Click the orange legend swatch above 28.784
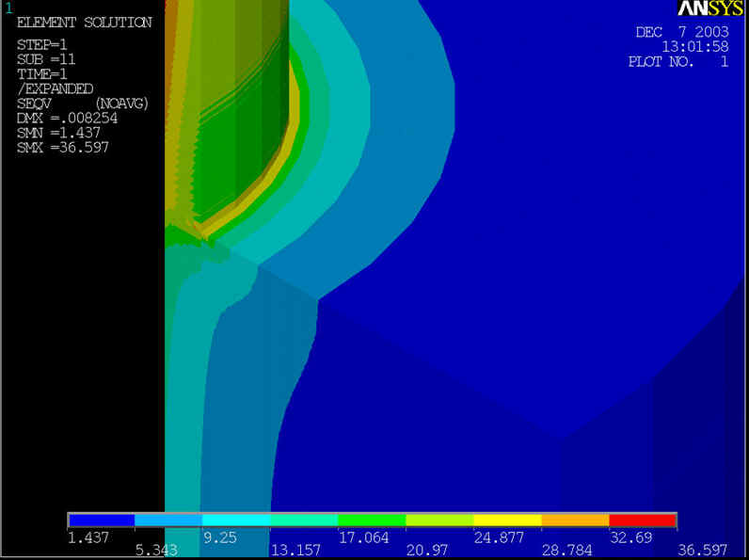 point(576,520)
